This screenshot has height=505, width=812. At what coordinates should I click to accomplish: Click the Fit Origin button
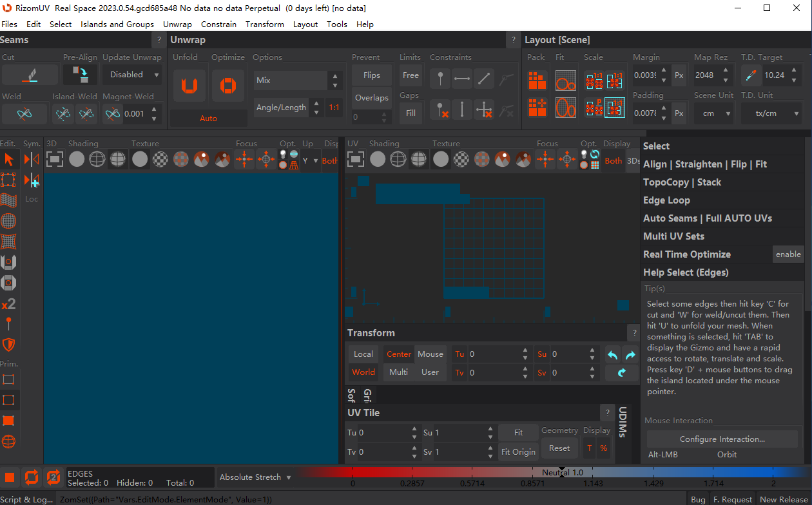click(518, 452)
